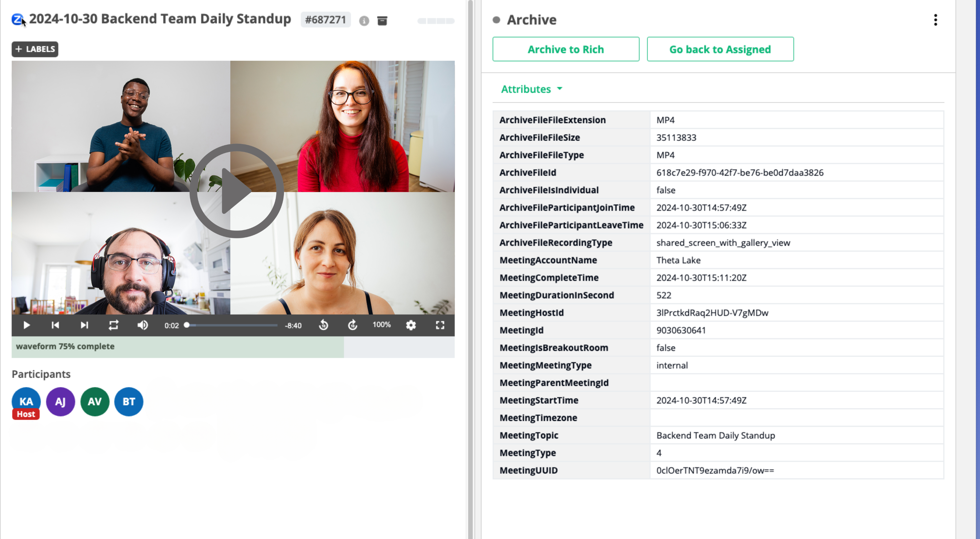This screenshot has width=980, height=539.
Task: Add labels with the LABELS button
Action: pyautogui.click(x=35, y=49)
